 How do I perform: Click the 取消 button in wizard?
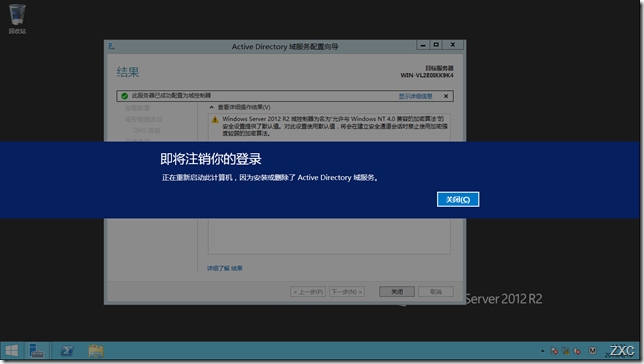click(436, 292)
